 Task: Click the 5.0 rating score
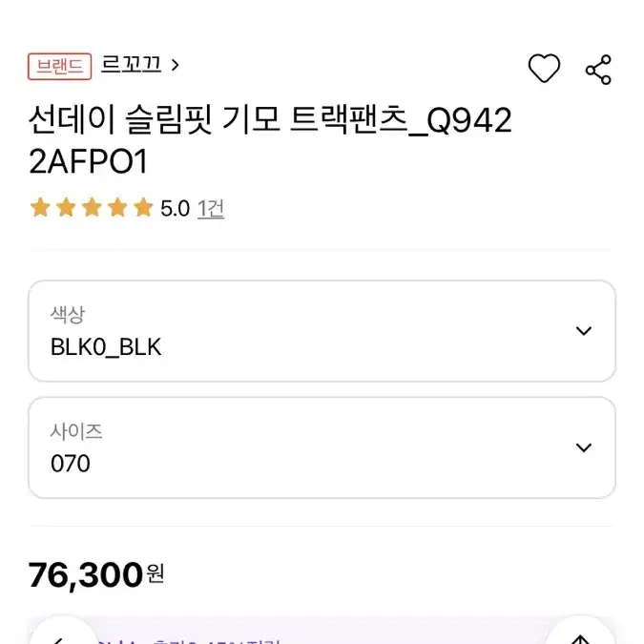pyautogui.click(x=175, y=209)
